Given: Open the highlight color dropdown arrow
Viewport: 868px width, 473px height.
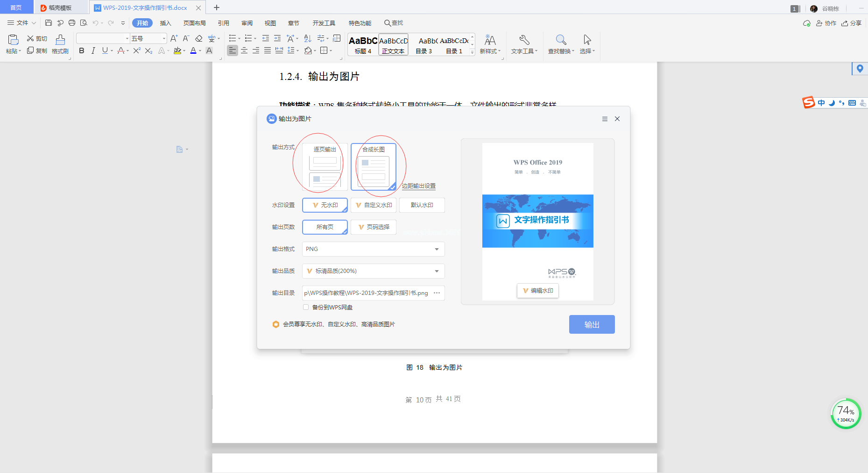Looking at the screenshot, I should pyautogui.click(x=184, y=51).
